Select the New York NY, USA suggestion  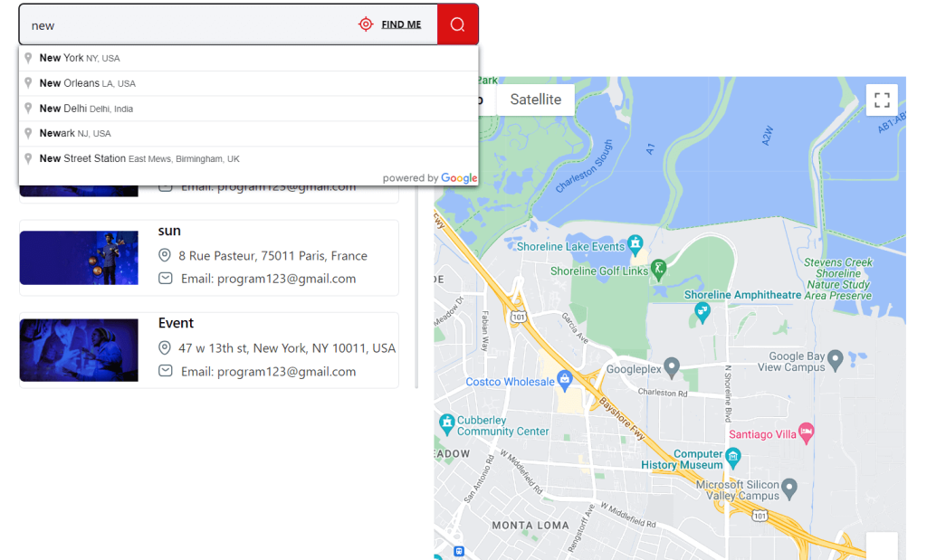click(x=248, y=58)
